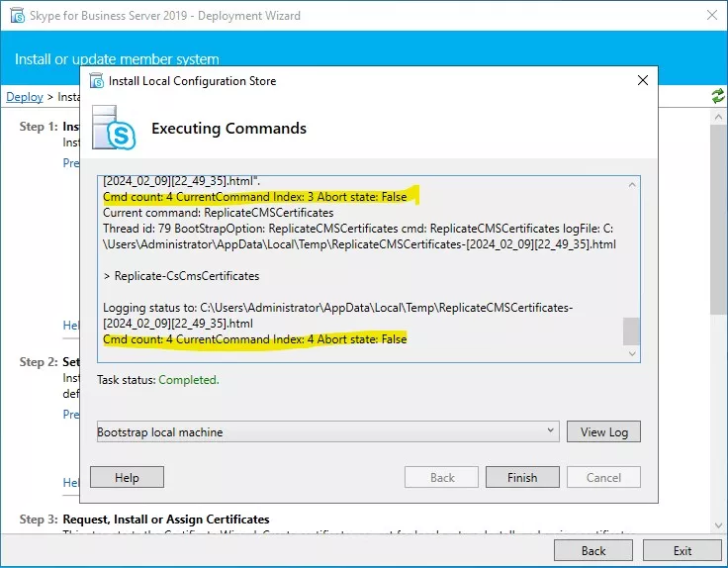Viewport: 728px width, 568px height.
Task: Click the wizard page scrollbar thumb
Action: click(x=719, y=221)
